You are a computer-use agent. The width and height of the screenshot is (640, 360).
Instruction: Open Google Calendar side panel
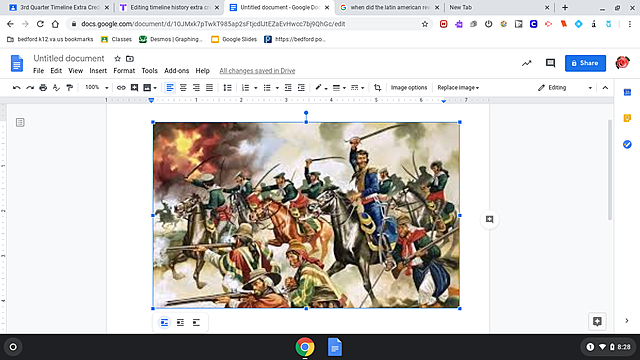627,92
